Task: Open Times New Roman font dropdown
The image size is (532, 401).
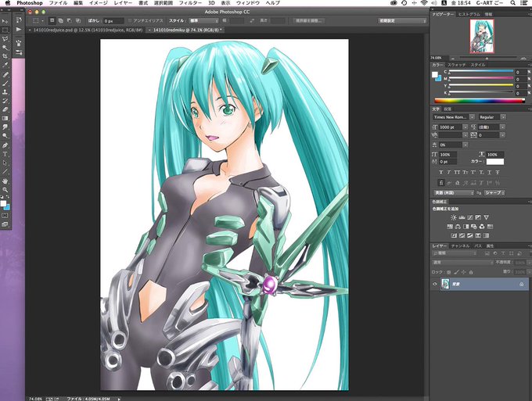Action: (472, 117)
